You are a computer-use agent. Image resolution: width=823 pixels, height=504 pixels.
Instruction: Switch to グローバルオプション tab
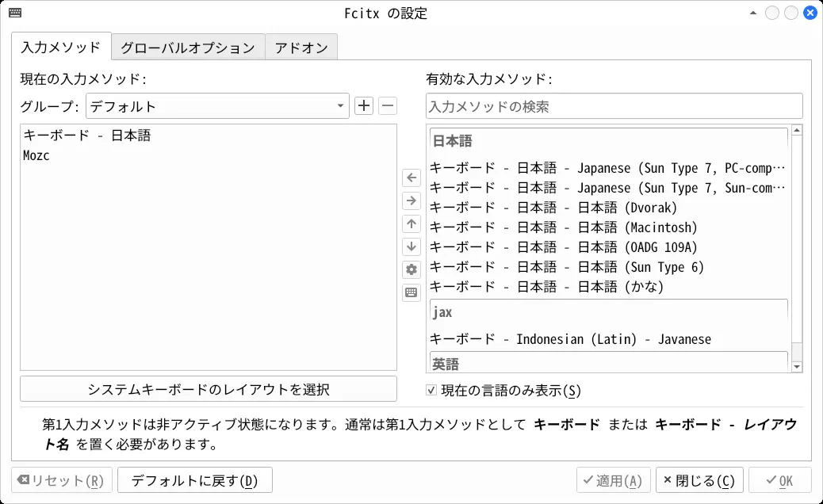point(188,48)
